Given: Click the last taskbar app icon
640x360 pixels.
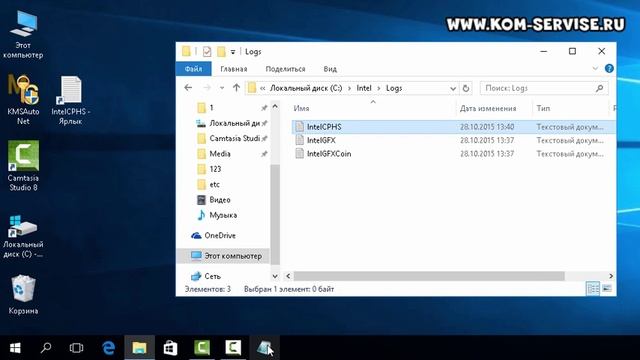Looking at the screenshot, I should 264,348.
